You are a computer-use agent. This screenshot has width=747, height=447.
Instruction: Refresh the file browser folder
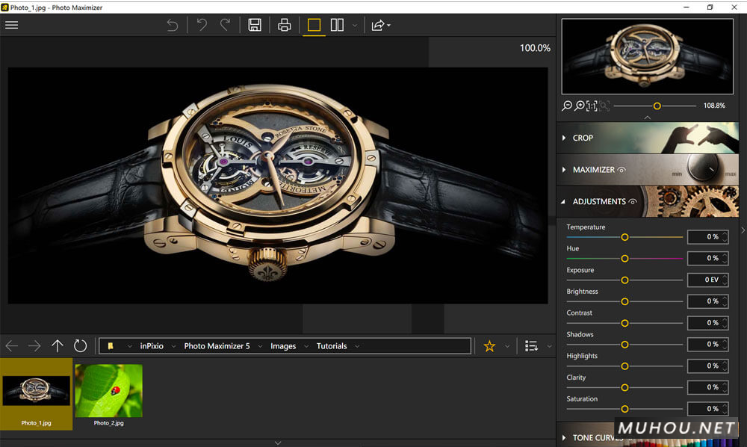pos(80,346)
